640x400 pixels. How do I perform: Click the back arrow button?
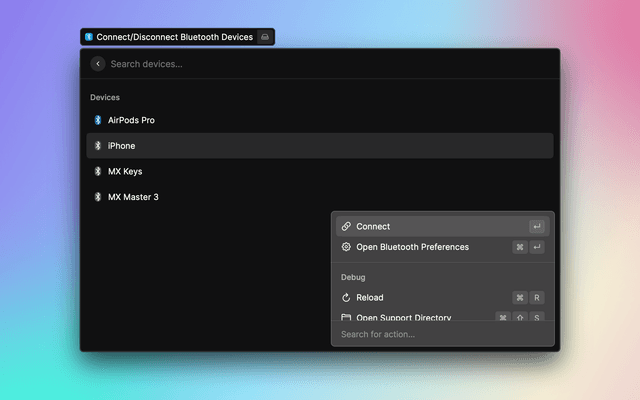pyautogui.click(x=98, y=64)
